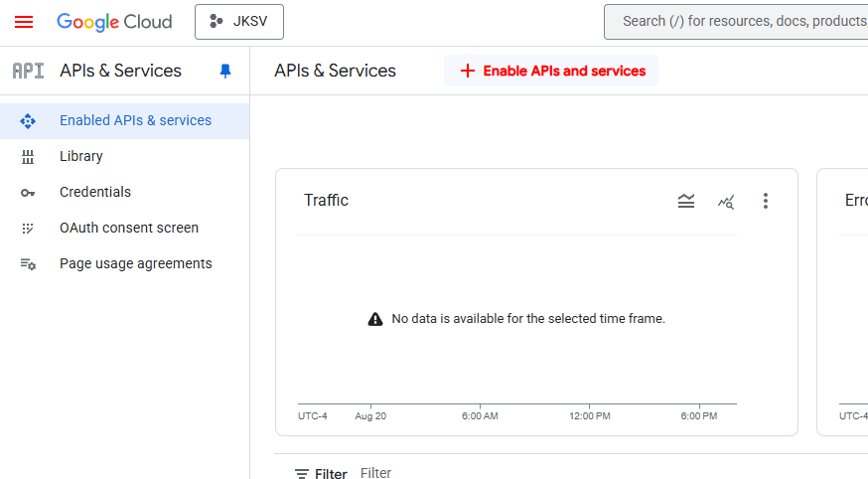Screen dimensions: 868x479
Task: Open Traffic chart in metrics explorer
Action: (x=726, y=201)
